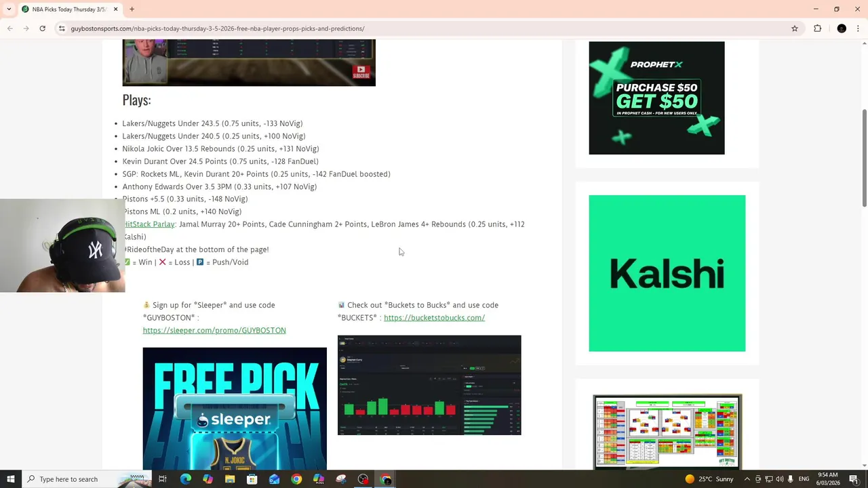Click the 'Plays:' heading
Image resolution: width=868 pixels, height=488 pixels.
[x=136, y=100]
